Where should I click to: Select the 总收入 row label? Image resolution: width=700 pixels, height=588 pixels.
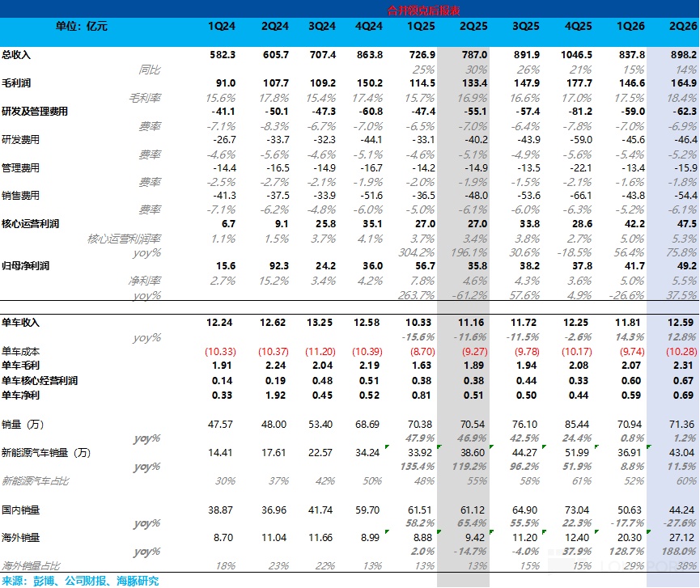(x=16, y=55)
